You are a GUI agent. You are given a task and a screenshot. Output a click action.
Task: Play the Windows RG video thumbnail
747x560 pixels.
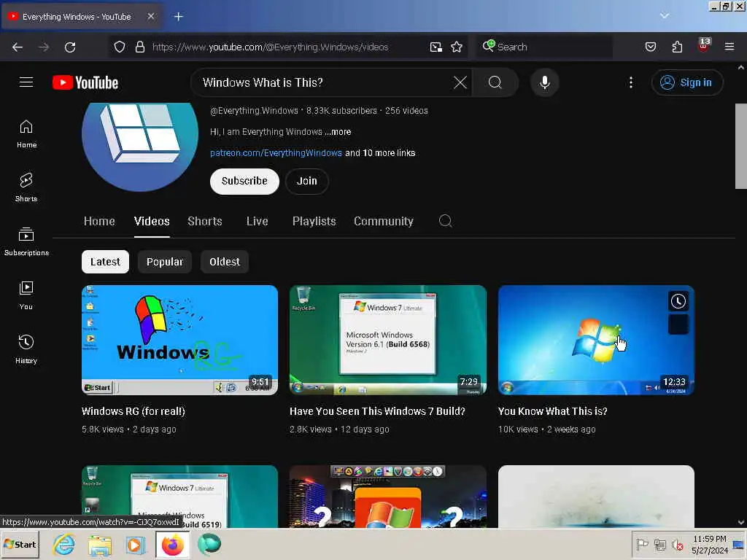click(179, 340)
